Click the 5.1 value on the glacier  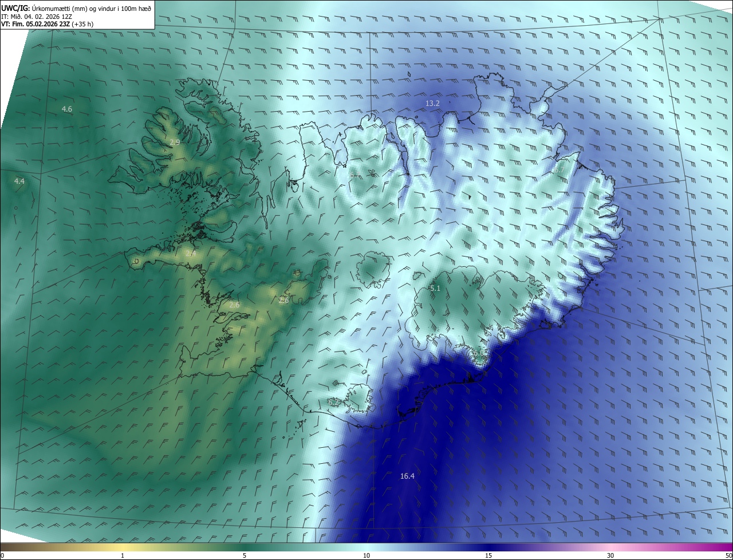[x=435, y=288]
